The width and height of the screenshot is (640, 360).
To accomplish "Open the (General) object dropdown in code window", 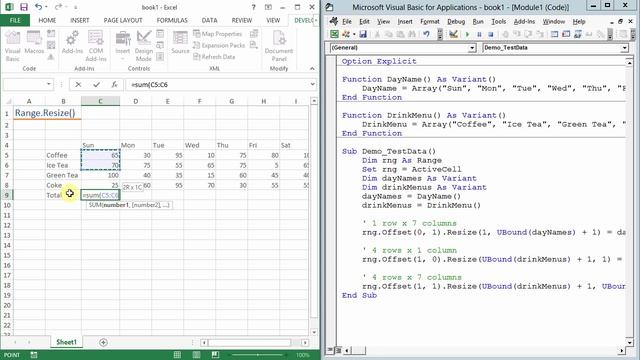I will 472,48.
